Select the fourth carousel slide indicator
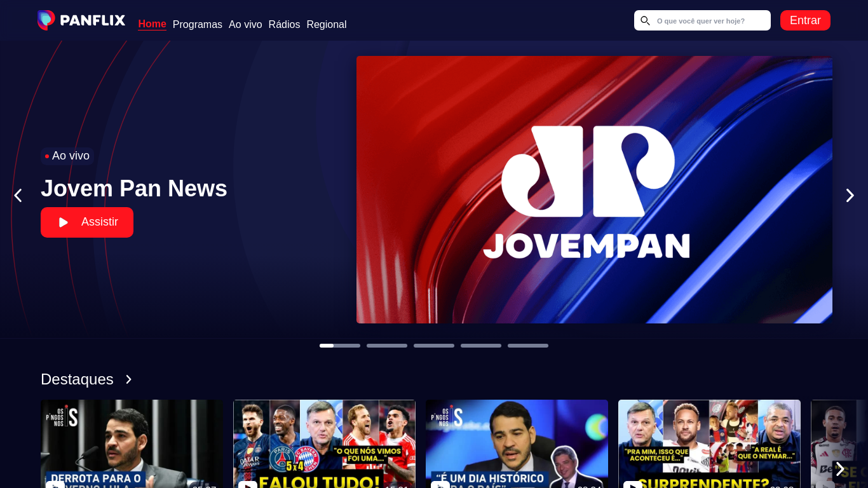Viewport: 868px width, 488px height. pyautogui.click(x=481, y=346)
